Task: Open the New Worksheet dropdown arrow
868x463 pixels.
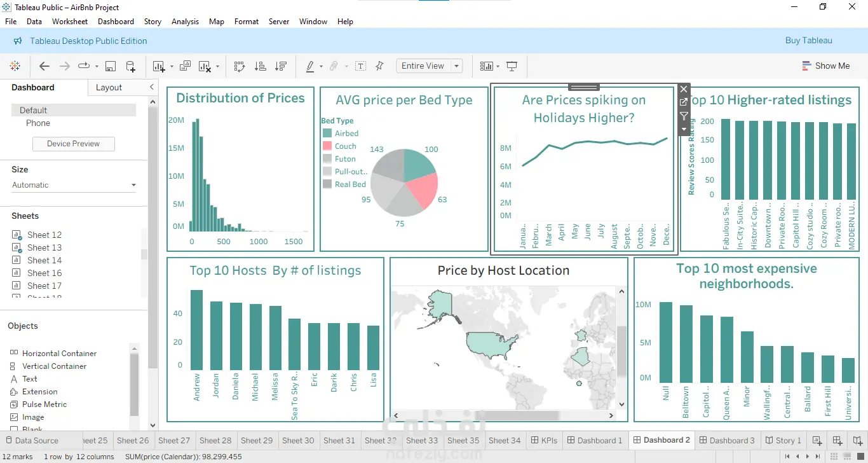Action: click(x=171, y=66)
